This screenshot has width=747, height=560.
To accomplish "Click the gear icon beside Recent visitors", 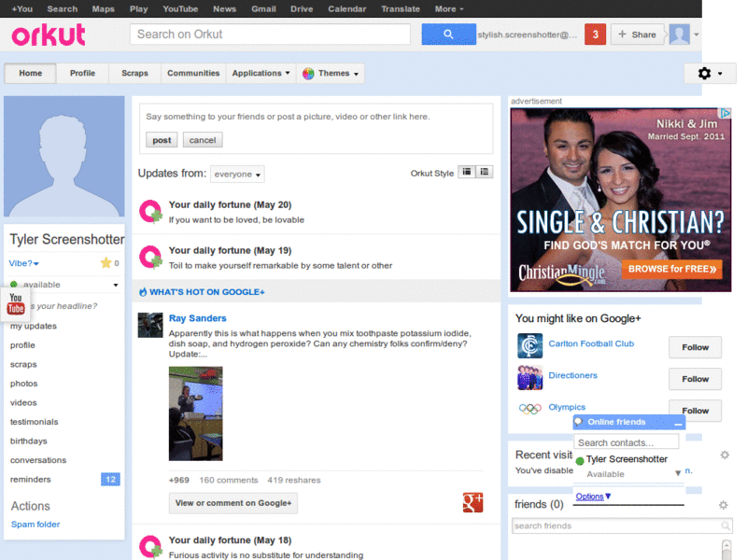I will tap(725, 455).
